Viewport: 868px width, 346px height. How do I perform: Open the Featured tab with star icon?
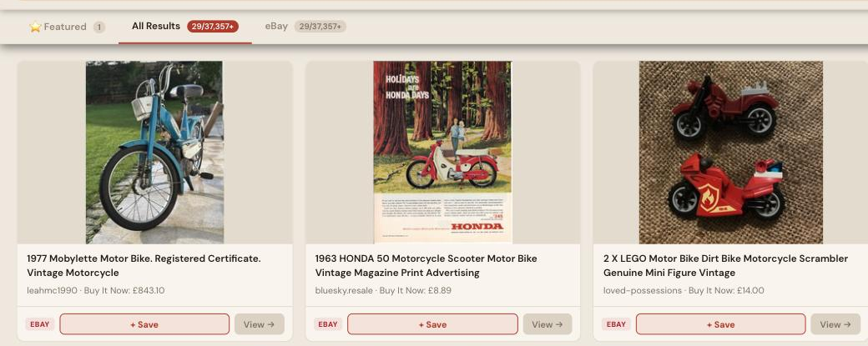coord(67,27)
